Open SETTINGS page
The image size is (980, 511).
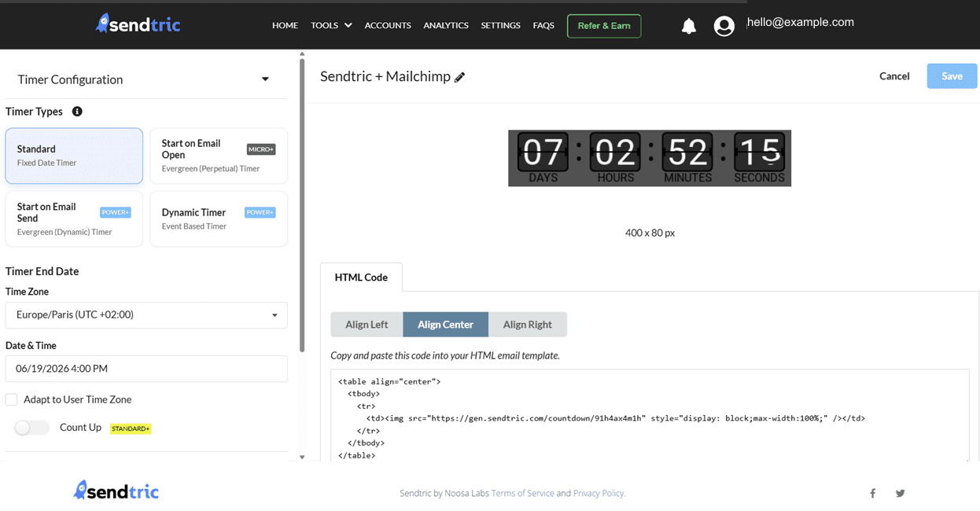[500, 25]
